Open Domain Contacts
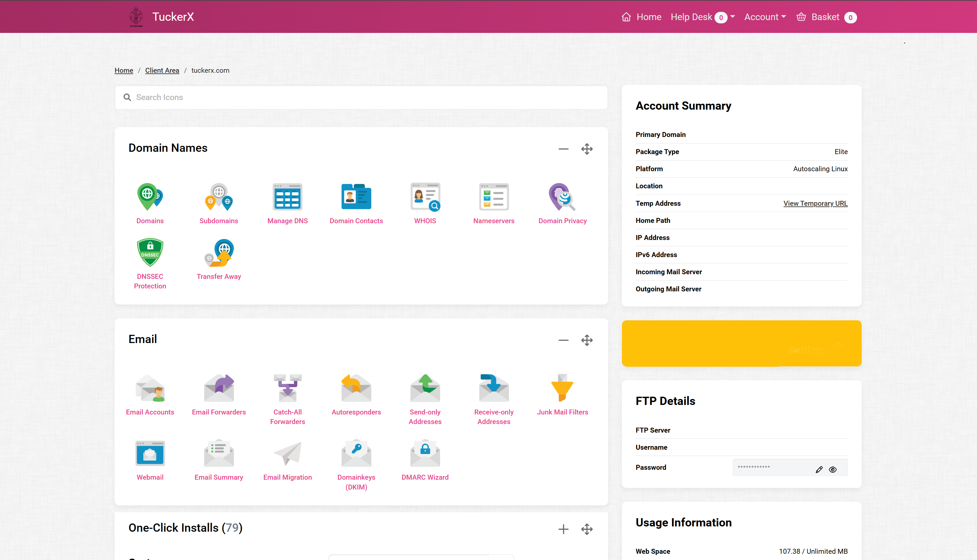 click(356, 203)
